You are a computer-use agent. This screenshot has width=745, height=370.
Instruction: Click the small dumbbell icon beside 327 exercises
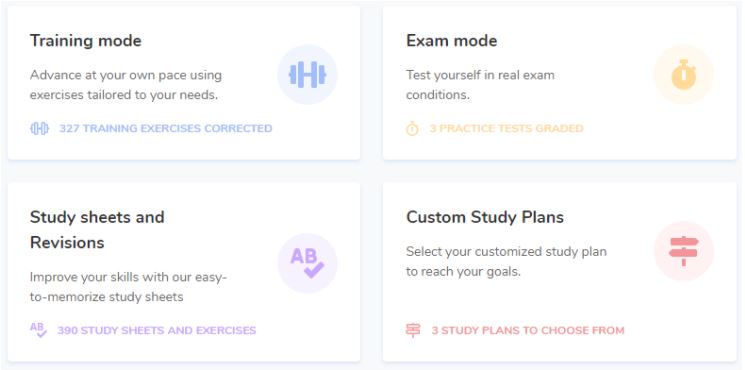(x=39, y=129)
